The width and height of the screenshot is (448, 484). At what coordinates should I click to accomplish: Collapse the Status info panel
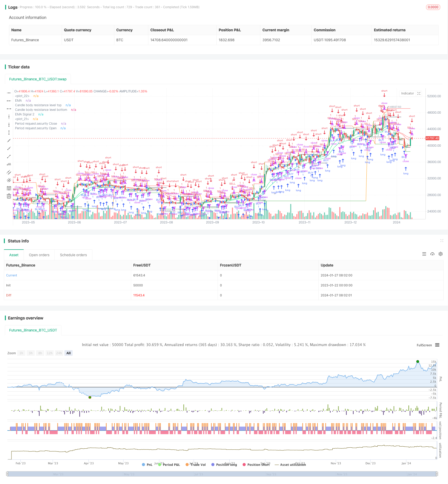tap(442, 241)
